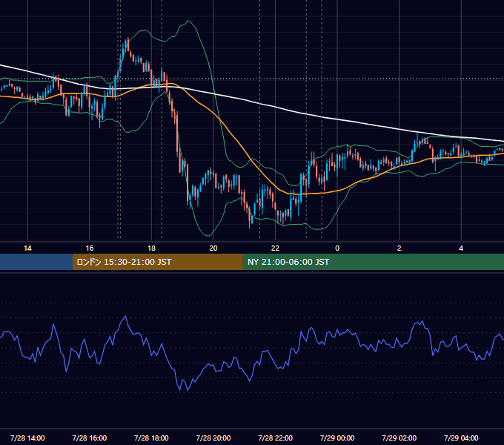Click the 7/29 02:00 date label
The image size is (504, 445).
(399, 438)
